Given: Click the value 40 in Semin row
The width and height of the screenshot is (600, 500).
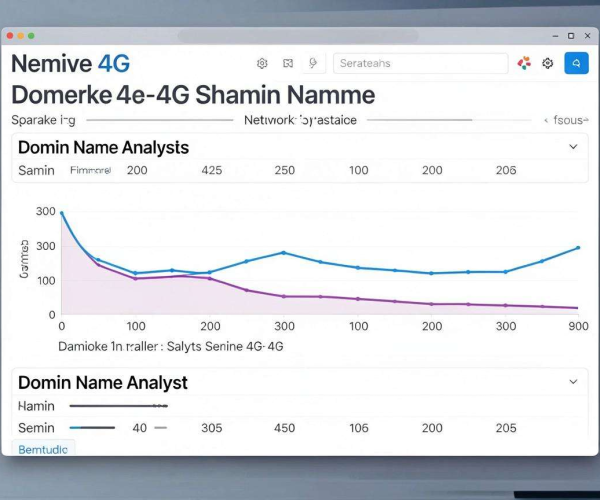Looking at the screenshot, I should (x=140, y=428).
